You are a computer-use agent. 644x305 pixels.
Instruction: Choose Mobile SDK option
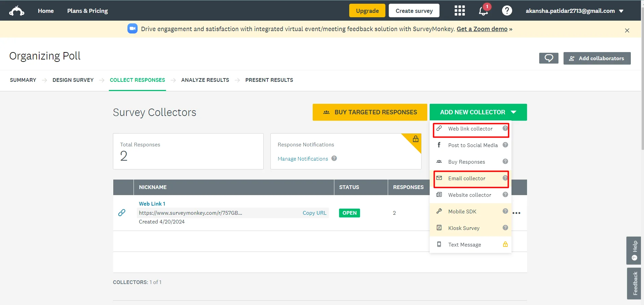470,212
